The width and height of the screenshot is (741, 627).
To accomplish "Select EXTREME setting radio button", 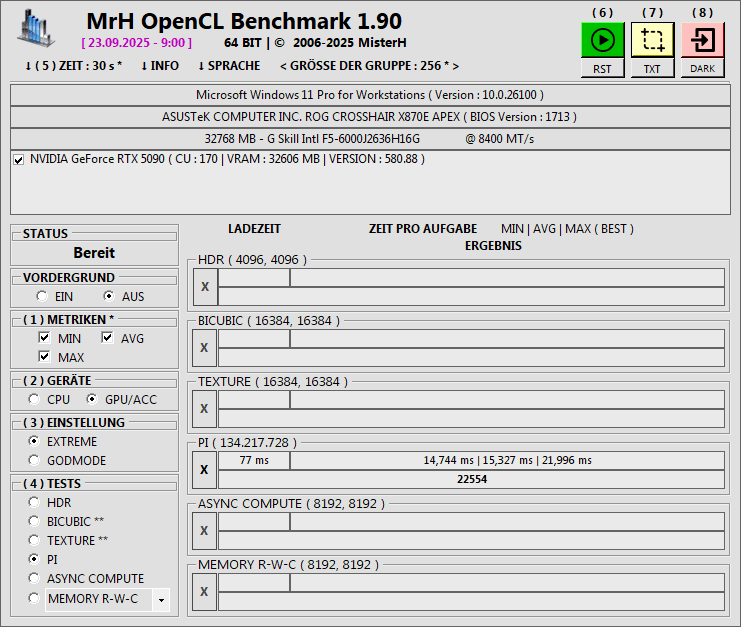I will click(34, 441).
